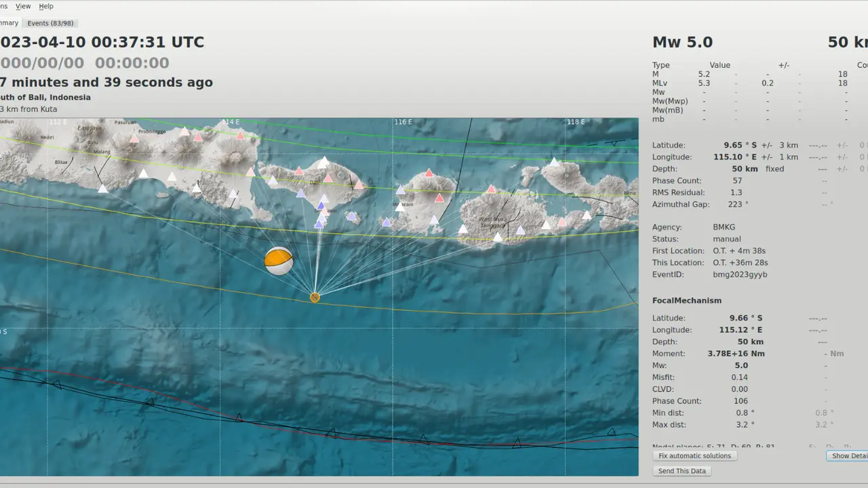Click the Moment value 3.78E+16 Nm
Screen dimensions: 868x488
(736, 354)
